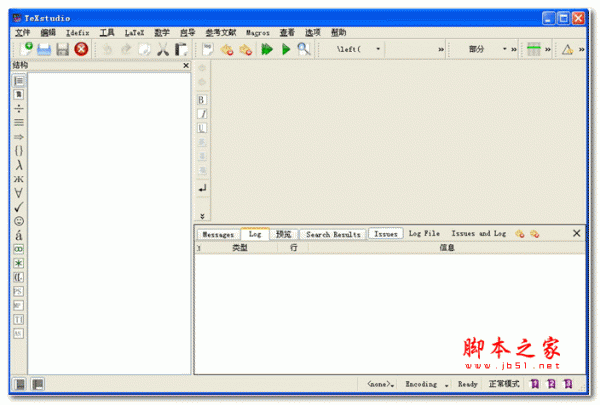Expand overflow next to warning triangle icon
600x405 pixels.
point(582,49)
